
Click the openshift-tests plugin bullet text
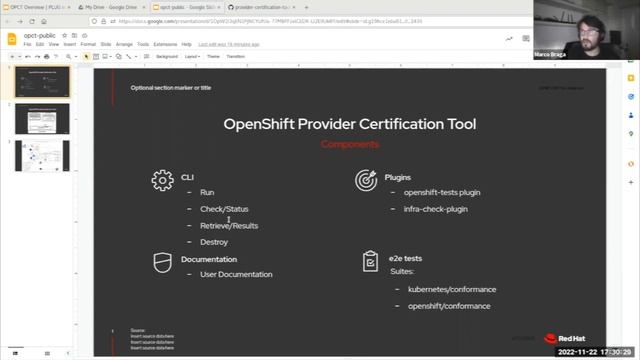[x=442, y=193]
